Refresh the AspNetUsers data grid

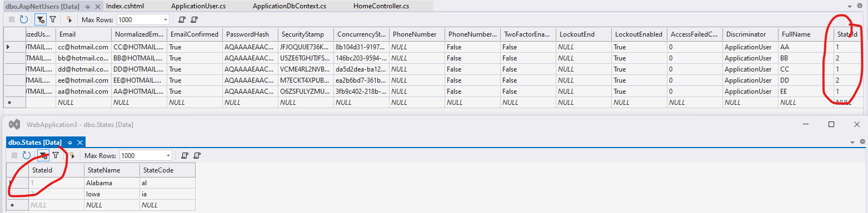(x=24, y=19)
